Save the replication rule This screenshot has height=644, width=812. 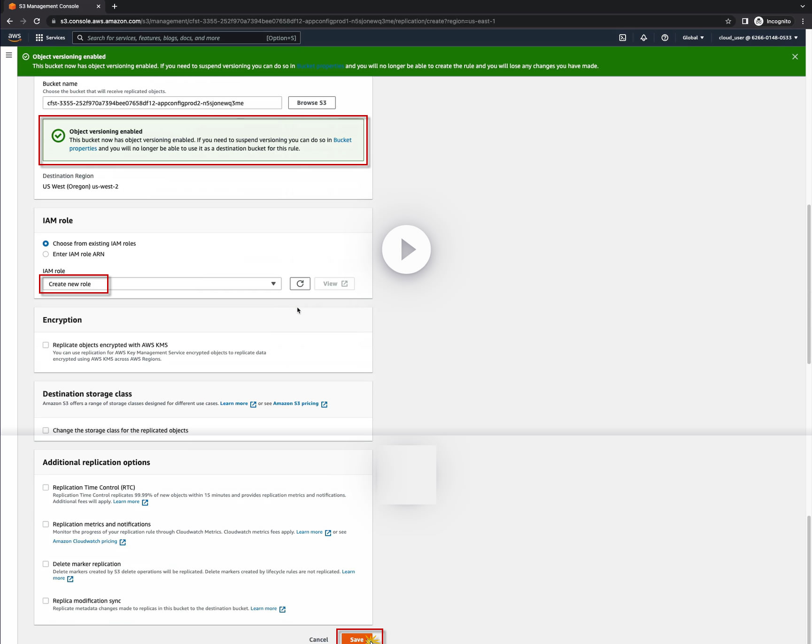click(357, 639)
